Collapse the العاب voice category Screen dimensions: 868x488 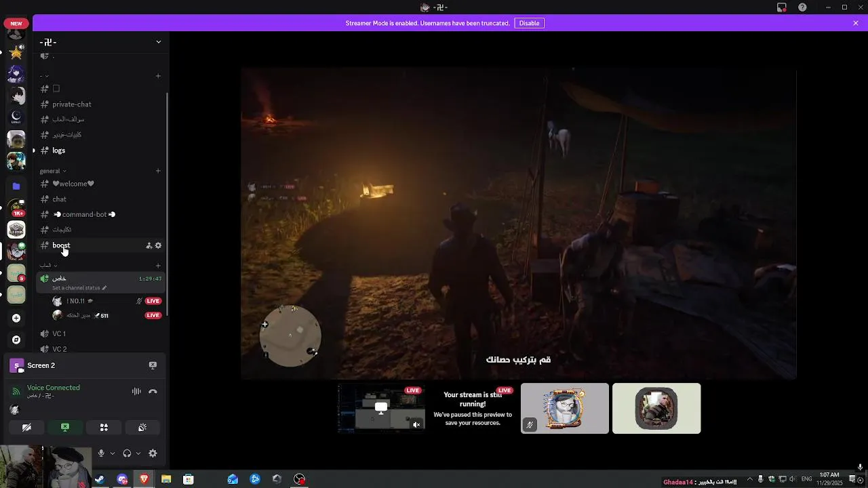(x=48, y=266)
